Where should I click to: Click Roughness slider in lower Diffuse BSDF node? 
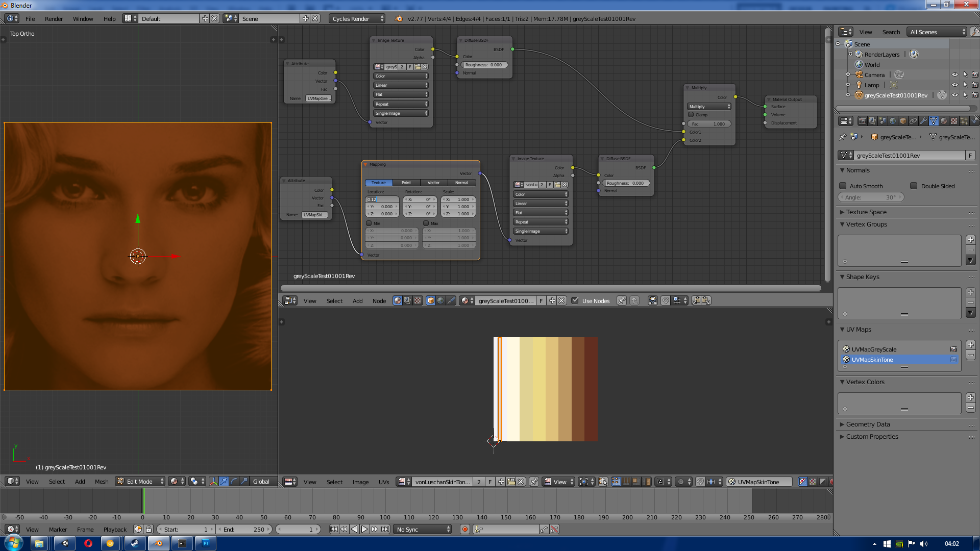(626, 183)
